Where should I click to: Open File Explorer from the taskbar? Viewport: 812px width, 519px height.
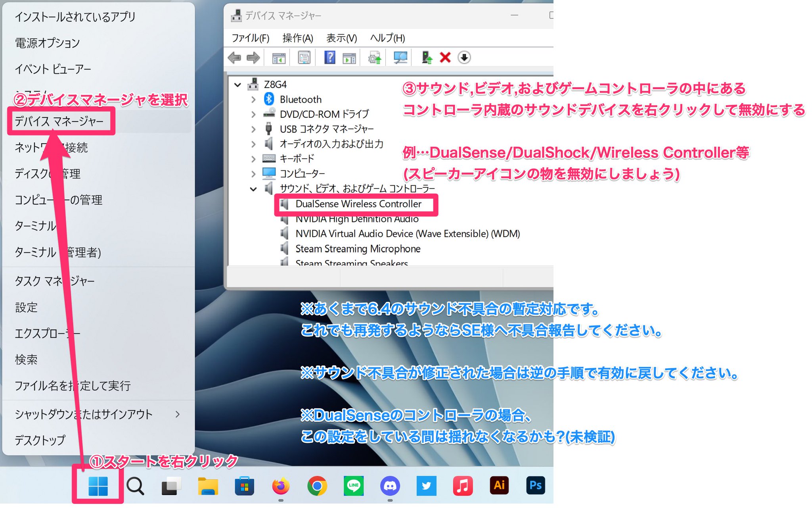click(208, 486)
